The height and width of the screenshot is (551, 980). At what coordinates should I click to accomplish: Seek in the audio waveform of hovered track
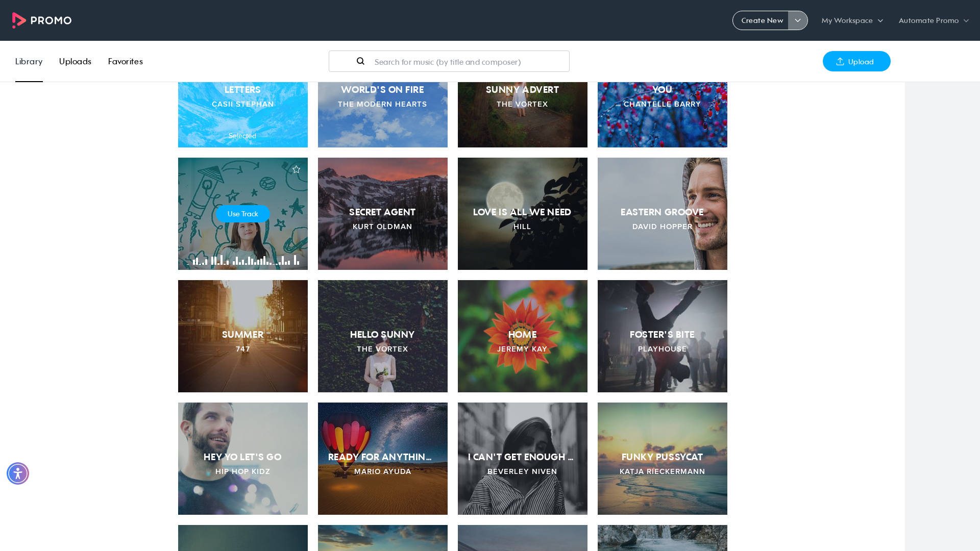point(243,260)
